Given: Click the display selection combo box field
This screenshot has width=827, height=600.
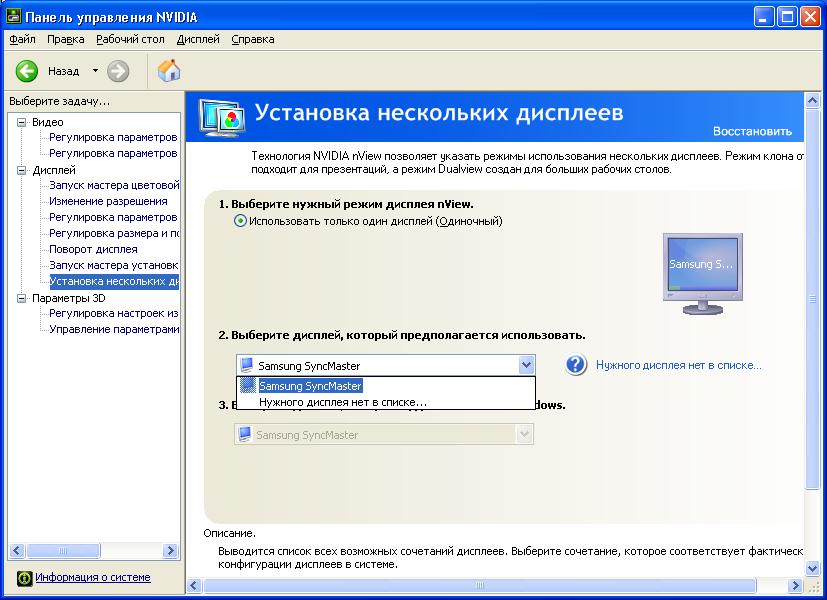Looking at the screenshot, I should click(386, 365).
